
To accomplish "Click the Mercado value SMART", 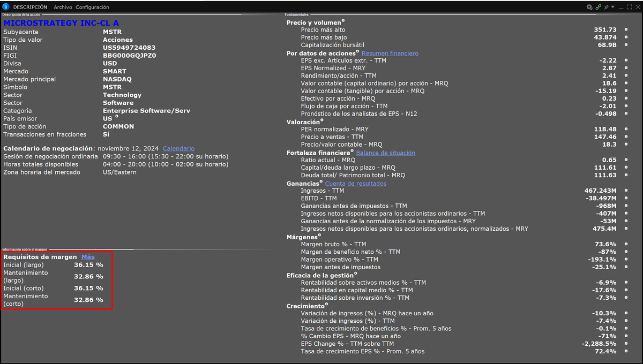I will [115, 71].
